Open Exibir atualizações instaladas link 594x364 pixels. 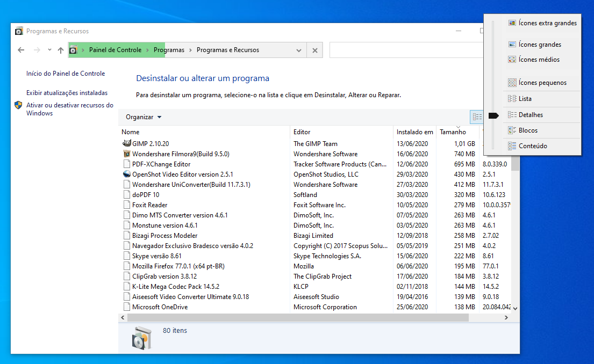click(67, 93)
